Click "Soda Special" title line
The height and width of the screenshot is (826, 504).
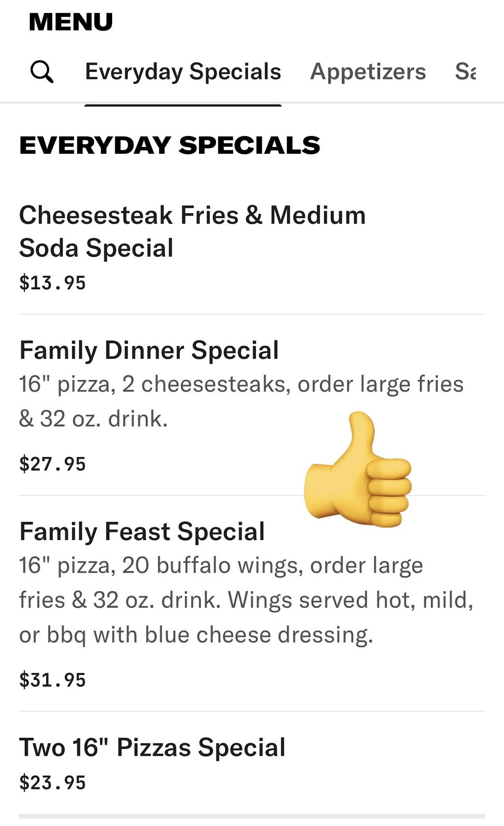pos(96,248)
